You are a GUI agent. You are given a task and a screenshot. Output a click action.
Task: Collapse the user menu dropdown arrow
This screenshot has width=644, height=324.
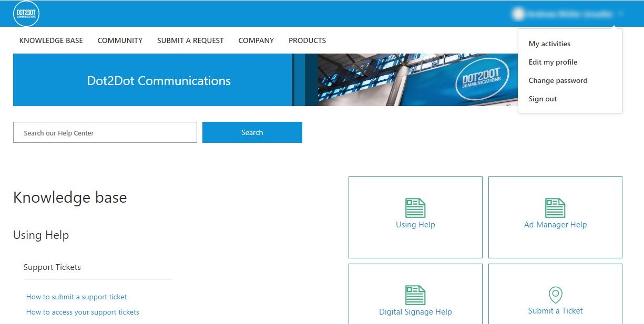point(621,14)
